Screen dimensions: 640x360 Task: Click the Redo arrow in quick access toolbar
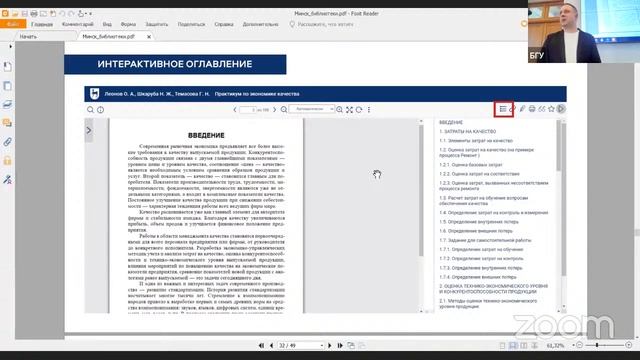point(72,14)
